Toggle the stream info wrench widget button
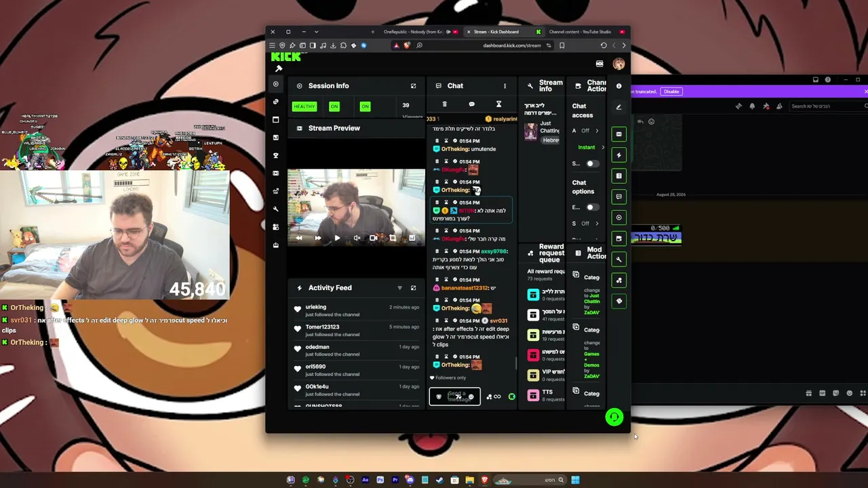868x488 pixels. [x=618, y=259]
